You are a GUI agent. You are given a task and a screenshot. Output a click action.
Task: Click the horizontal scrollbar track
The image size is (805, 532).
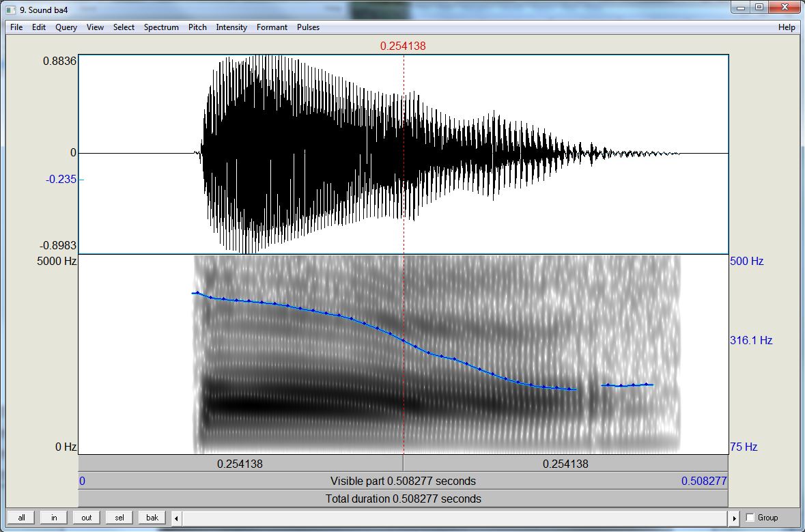coord(455,518)
